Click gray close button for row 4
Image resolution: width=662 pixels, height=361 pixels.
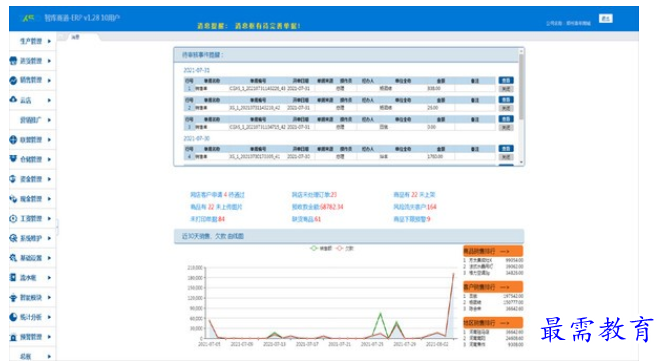pos(506,157)
